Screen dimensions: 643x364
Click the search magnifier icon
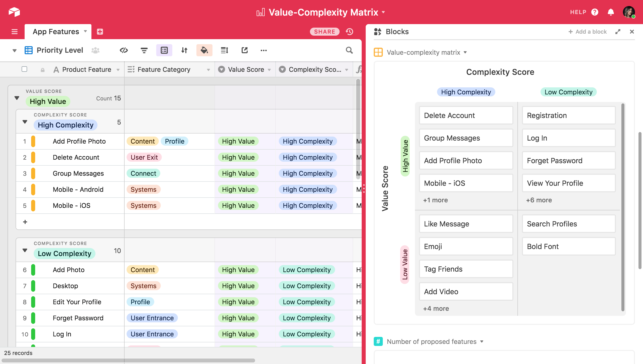coord(349,50)
